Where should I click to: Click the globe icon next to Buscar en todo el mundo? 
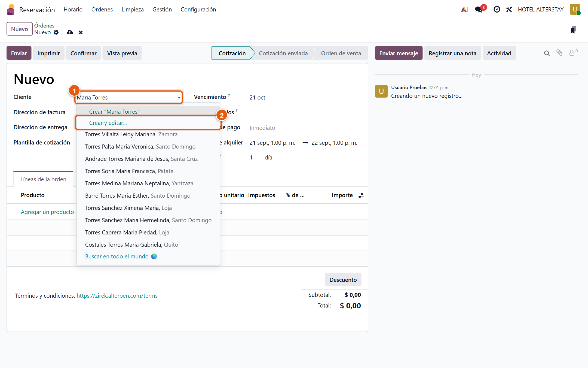pos(154,257)
